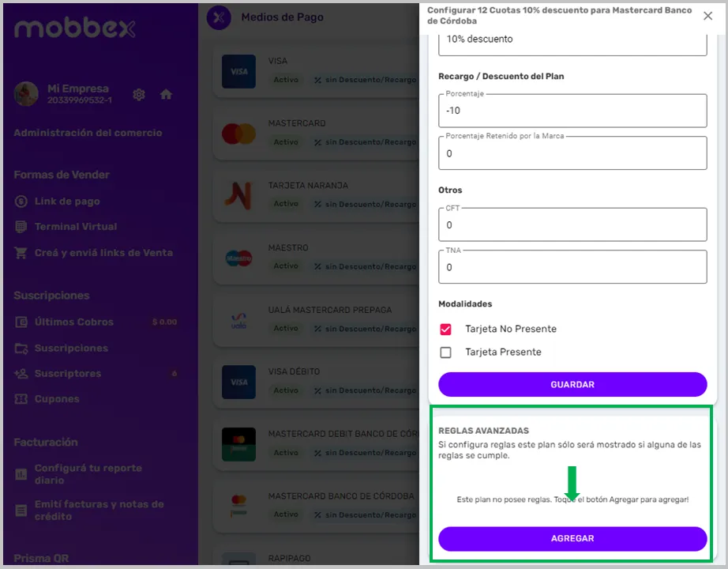Click Porcentaje Retenido por la Marca field

572,153
